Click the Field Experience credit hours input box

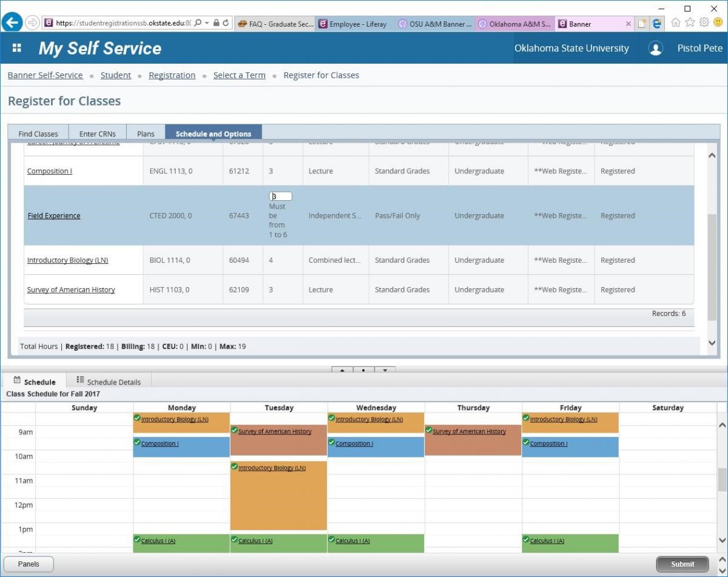(x=280, y=195)
